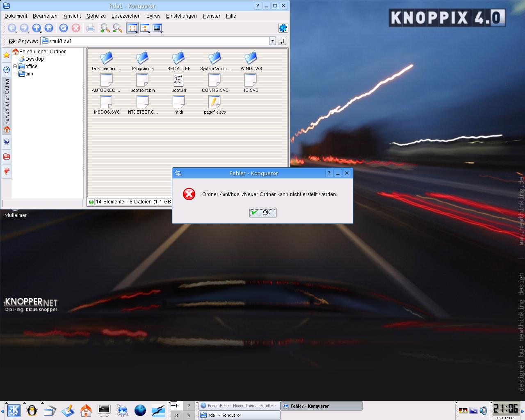Switch to tree view mode
Screen dimensions: 525x420
145,28
